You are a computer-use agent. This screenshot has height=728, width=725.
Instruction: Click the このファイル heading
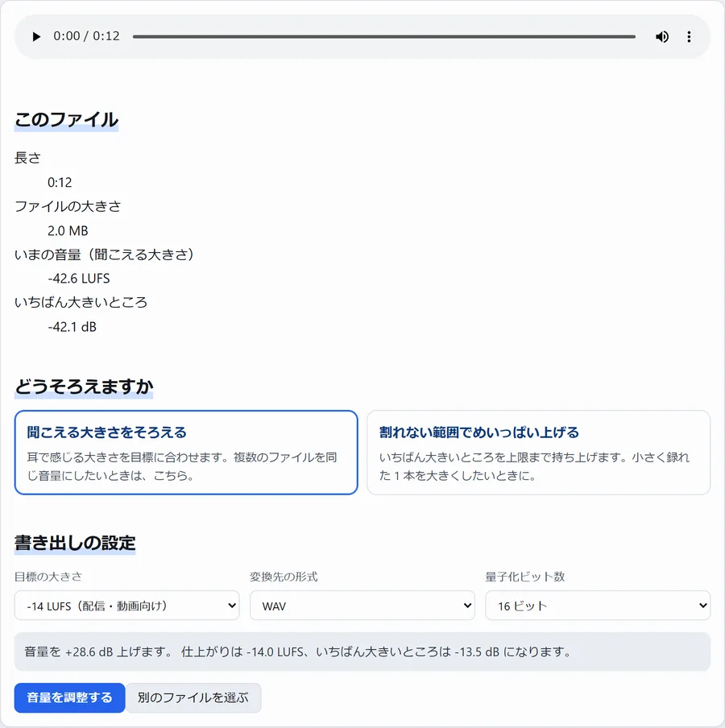[66, 120]
